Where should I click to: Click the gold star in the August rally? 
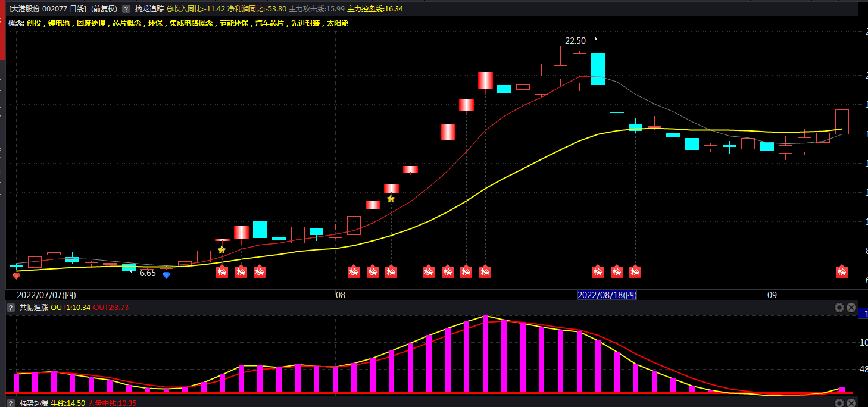pos(391,199)
